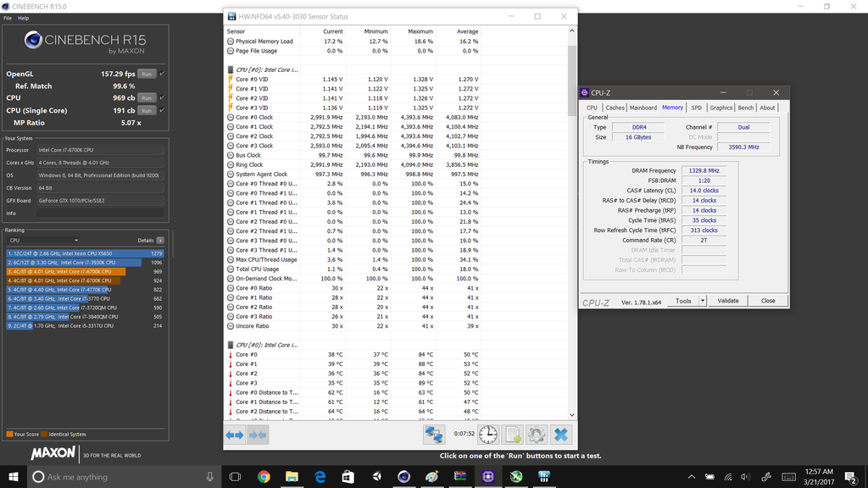Viewport: 868px width, 488px height.
Task: Run the CPU benchmark
Action: pyautogui.click(x=147, y=97)
